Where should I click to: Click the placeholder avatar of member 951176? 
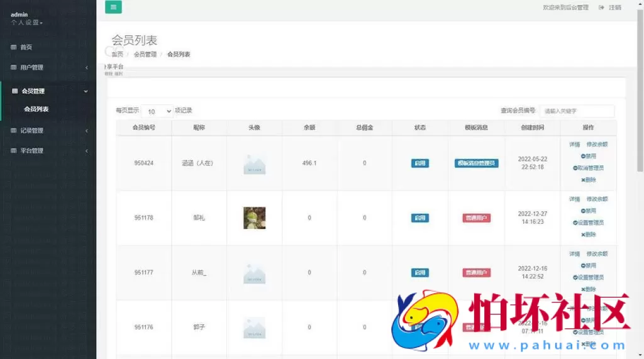click(x=255, y=328)
